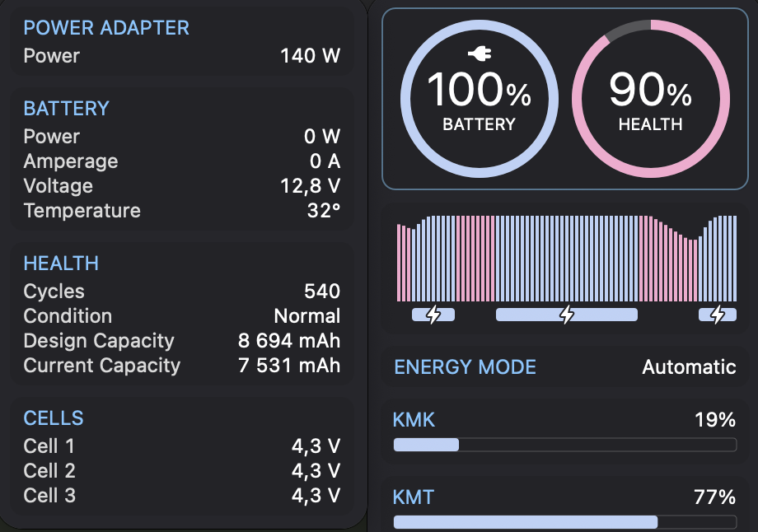Click the KMT 77% level bar
Viewport: 758px width, 532px height.
[x=564, y=522]
